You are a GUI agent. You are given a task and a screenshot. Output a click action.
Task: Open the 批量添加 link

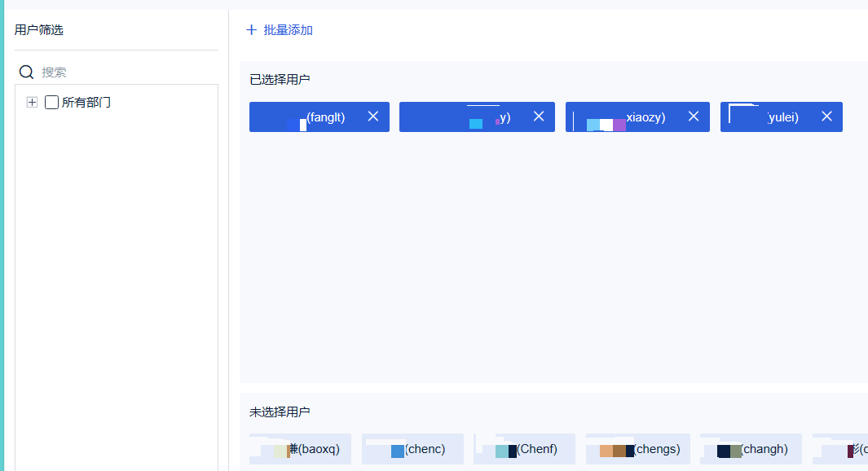tap(288, 30)
